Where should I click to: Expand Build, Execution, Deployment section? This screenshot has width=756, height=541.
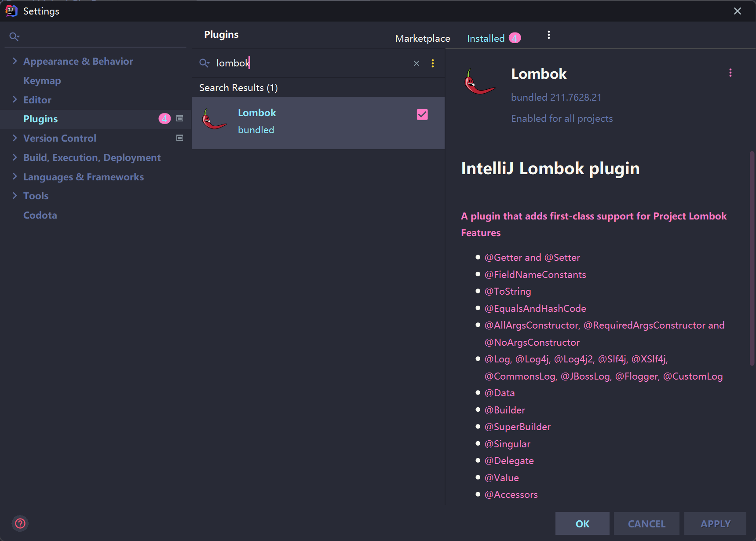point(15,157)
